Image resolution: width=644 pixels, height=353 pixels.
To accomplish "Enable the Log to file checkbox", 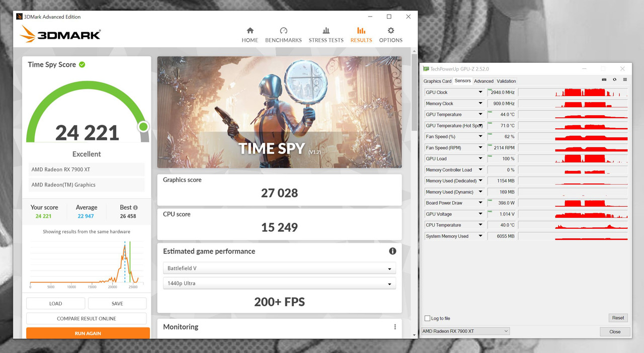I will (427, 318).
